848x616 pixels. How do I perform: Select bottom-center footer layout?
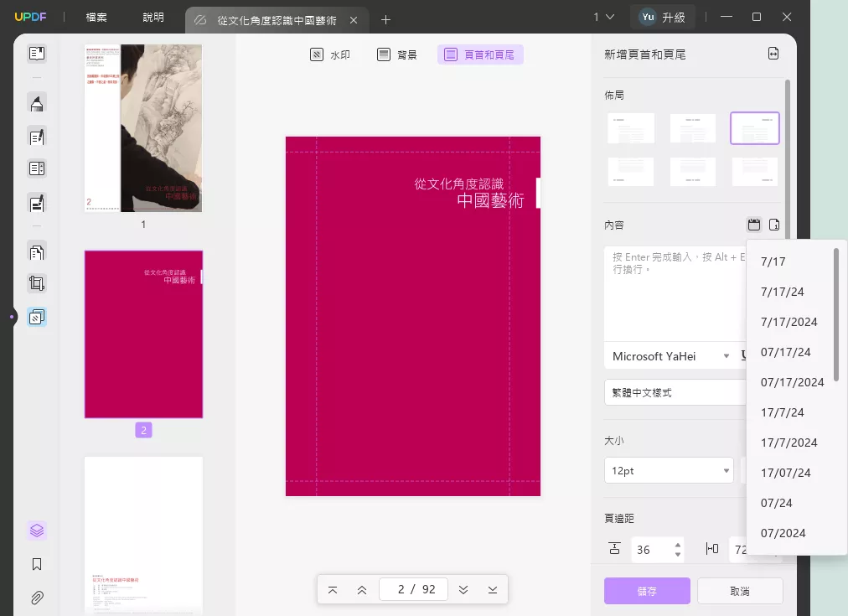pyautogui.click(x=693, y=172)
